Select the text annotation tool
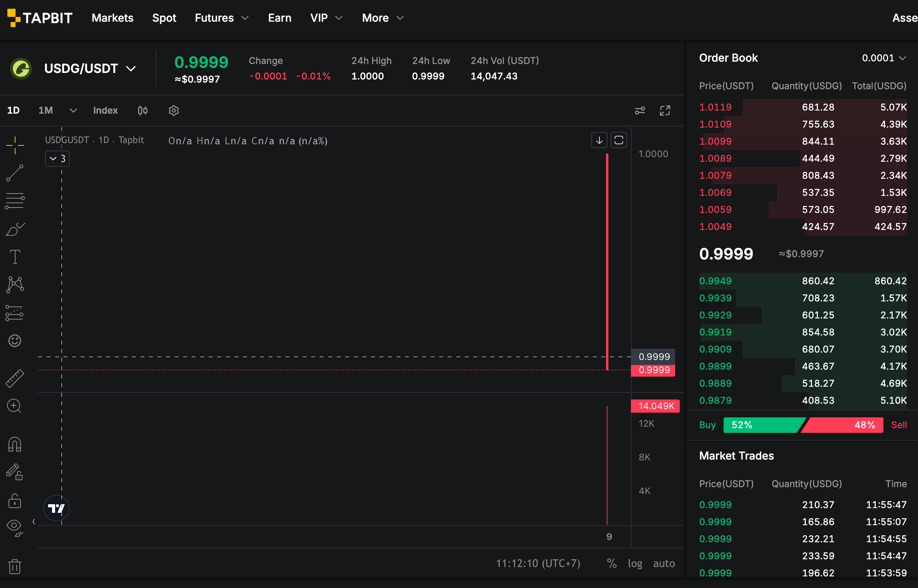This screenshot has width=918, height=588. [15, 257]
